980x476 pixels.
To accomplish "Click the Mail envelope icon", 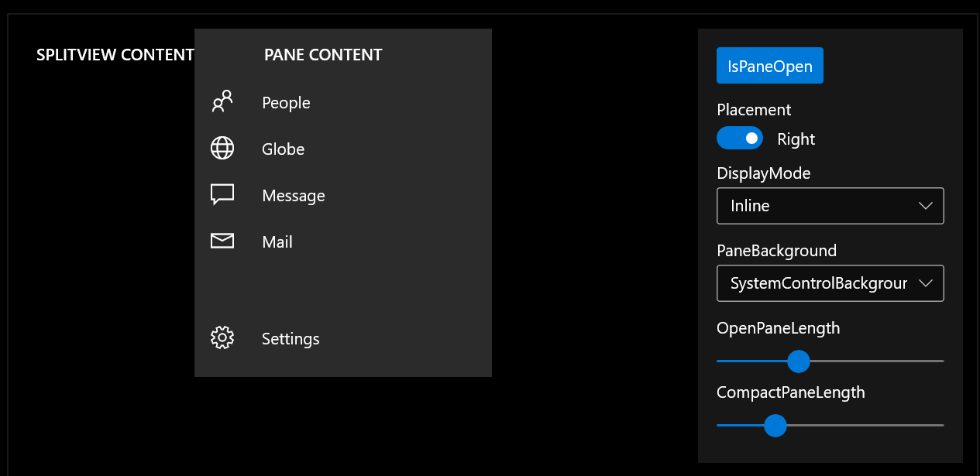I will click(222, 241).
